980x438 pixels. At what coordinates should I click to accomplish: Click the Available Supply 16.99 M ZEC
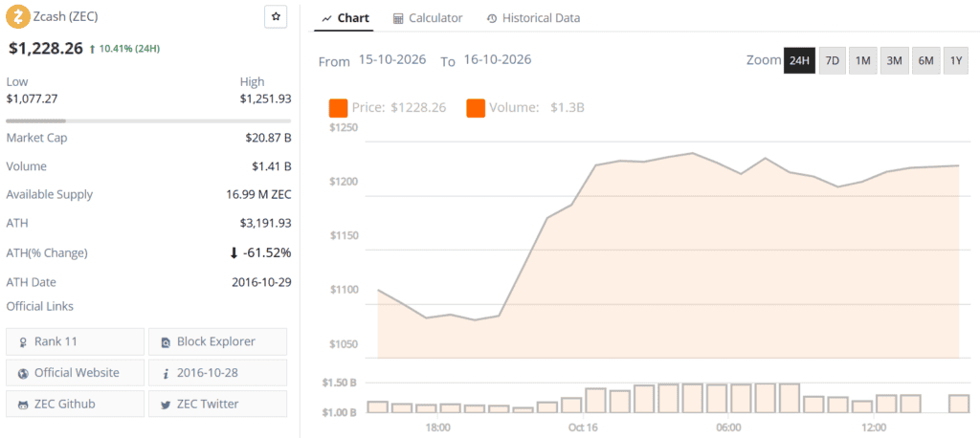click(258, 194)
